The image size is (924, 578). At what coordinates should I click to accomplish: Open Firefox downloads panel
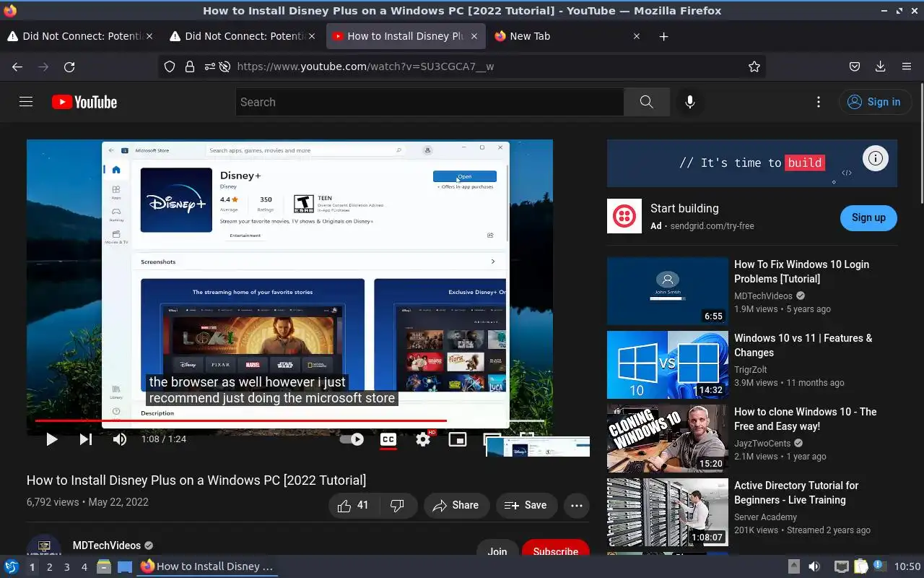pos(880,66)
